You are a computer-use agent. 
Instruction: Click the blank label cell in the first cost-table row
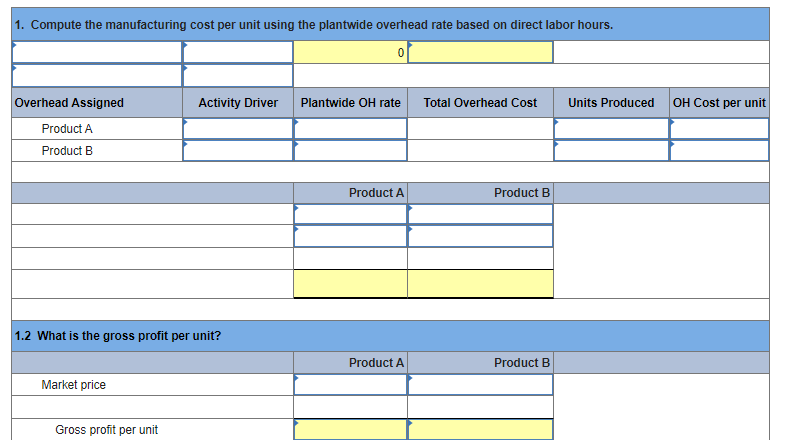[153, 214]
